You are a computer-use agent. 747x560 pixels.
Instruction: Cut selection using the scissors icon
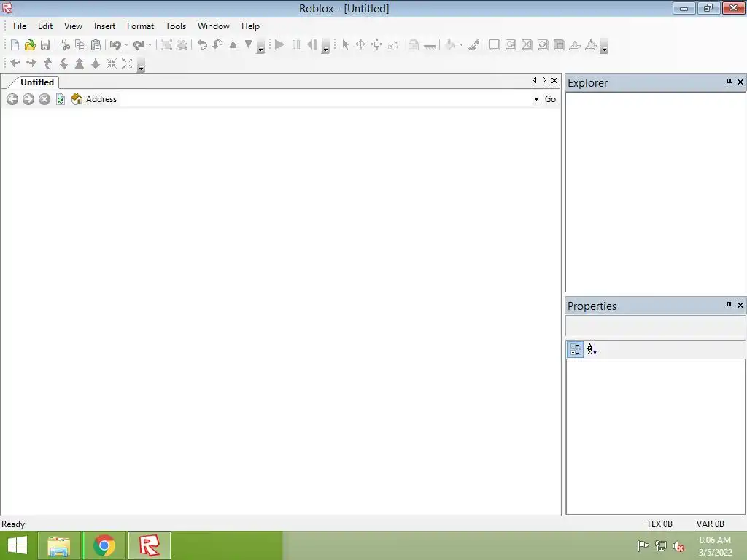coord(66,44)
